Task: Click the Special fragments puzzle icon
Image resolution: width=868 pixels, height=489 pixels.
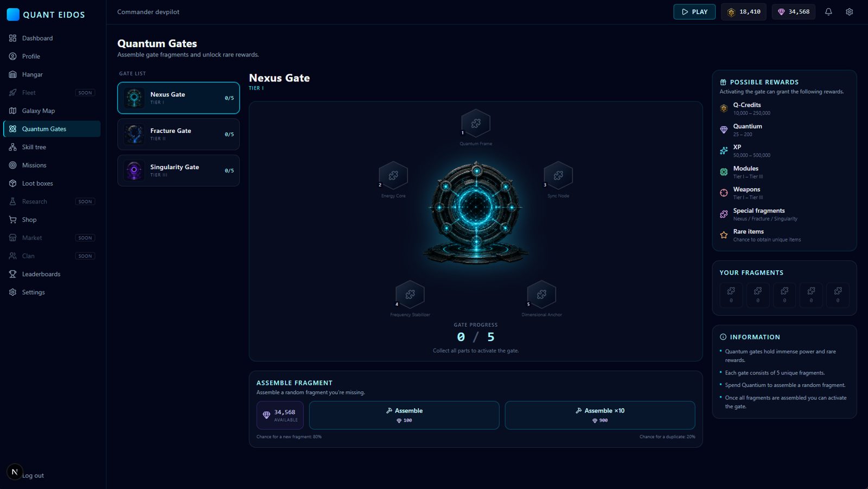Action: 724,214
